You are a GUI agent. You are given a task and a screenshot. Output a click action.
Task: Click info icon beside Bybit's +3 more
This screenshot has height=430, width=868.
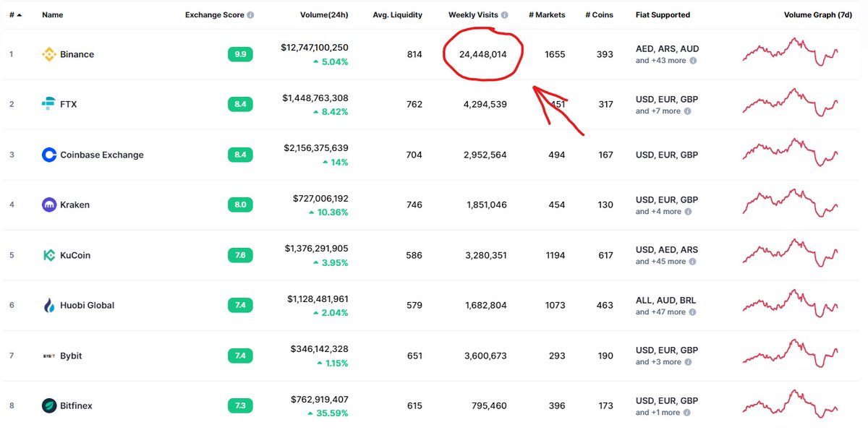click(x=688, y=362)
